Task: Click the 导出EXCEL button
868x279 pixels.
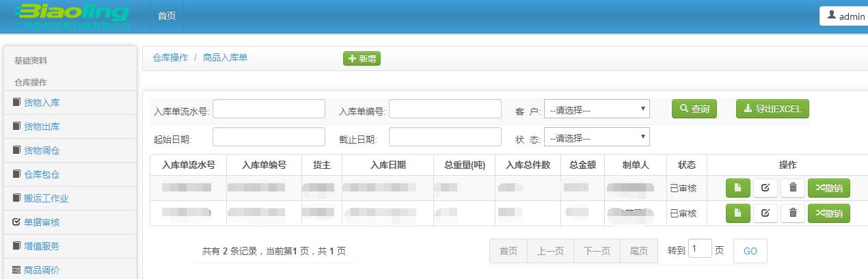Action: 772,109
